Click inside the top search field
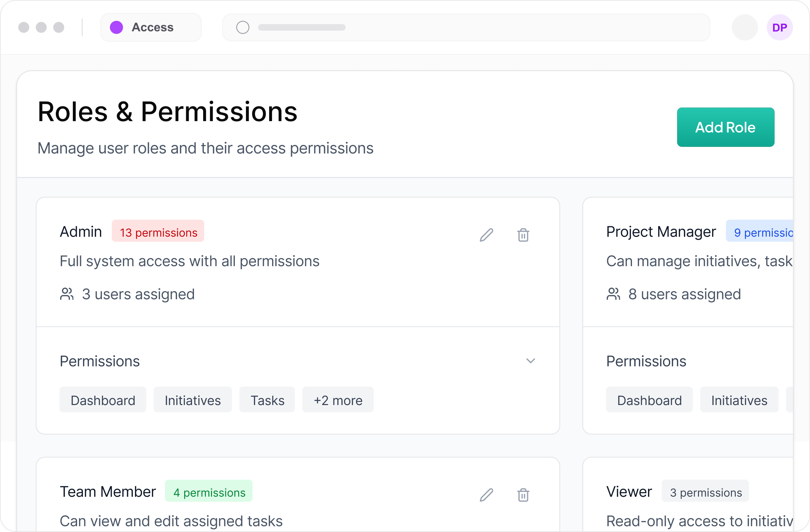Viewport: 810px width, 532px height. 477,27
